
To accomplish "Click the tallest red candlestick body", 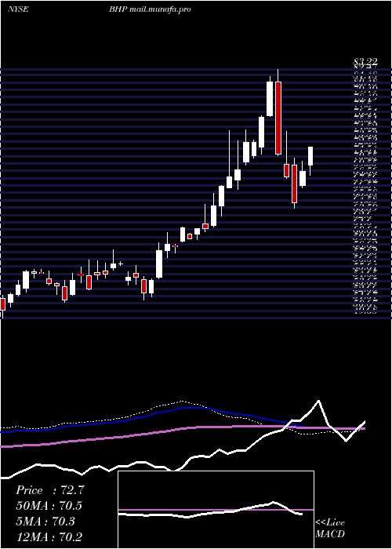I will pos(278,118).
